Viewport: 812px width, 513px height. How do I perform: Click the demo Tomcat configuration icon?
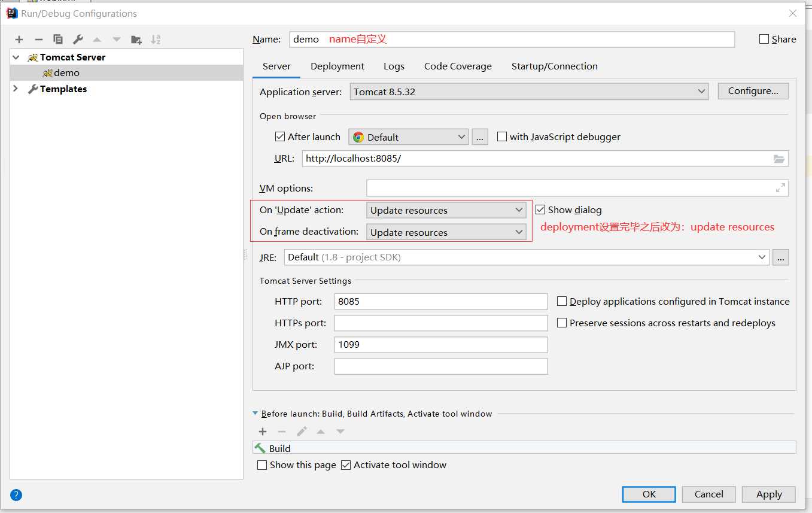(x=48, y=73)
